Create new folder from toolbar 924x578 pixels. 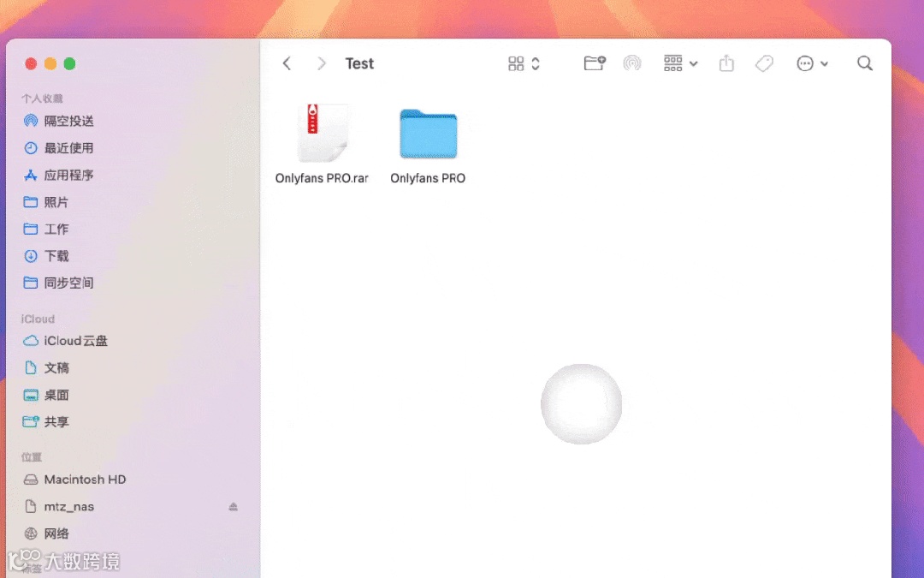coord(595,63)
